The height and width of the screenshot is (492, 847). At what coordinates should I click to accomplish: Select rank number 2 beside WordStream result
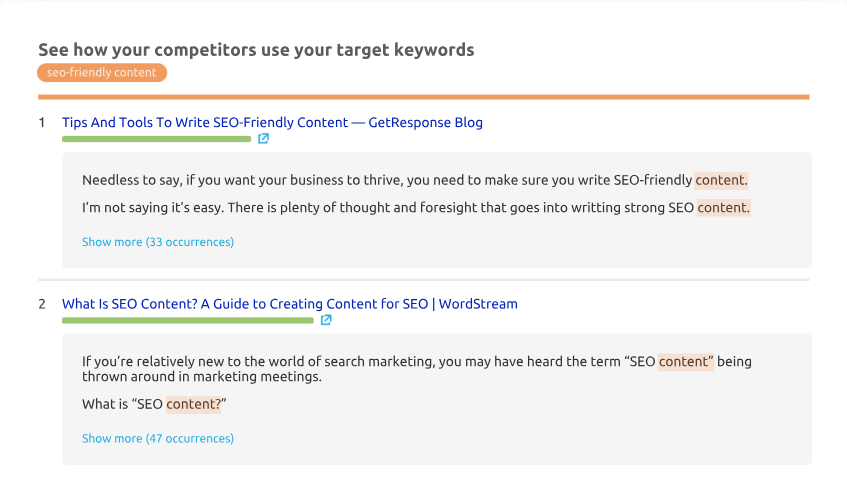(x=42, y=304)
